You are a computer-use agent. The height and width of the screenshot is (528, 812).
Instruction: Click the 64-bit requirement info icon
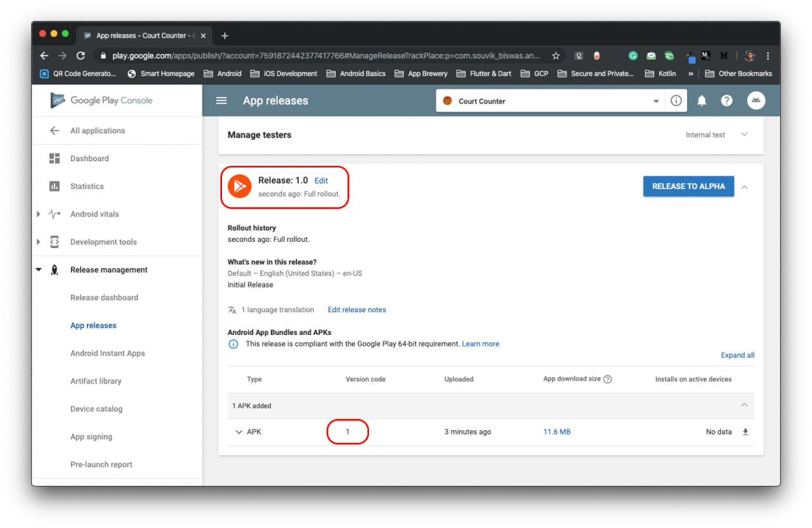coord(233,344)
